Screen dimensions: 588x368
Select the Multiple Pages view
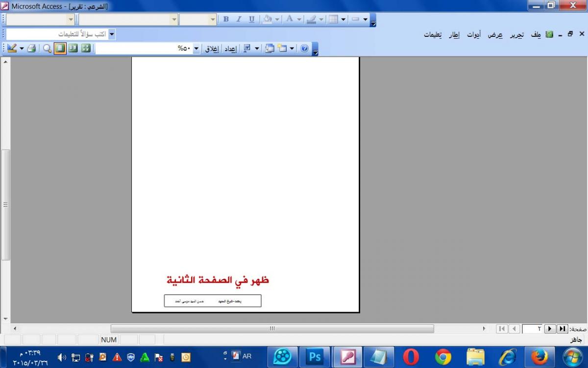[x=86, y=49]
